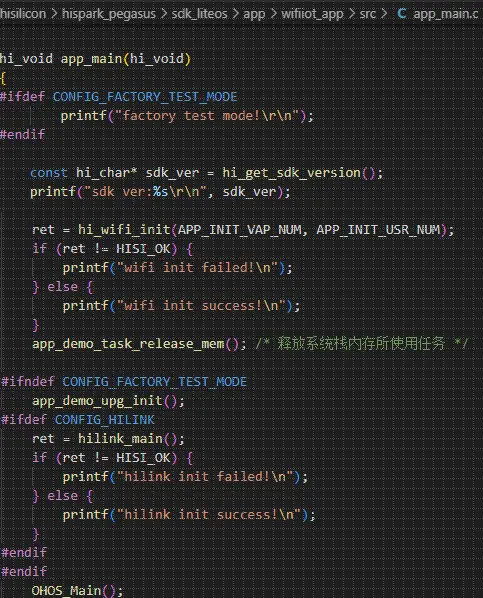Click APP_INIT_VAP_NUM argument
483x598 pixels.
[x=239, y=230]
